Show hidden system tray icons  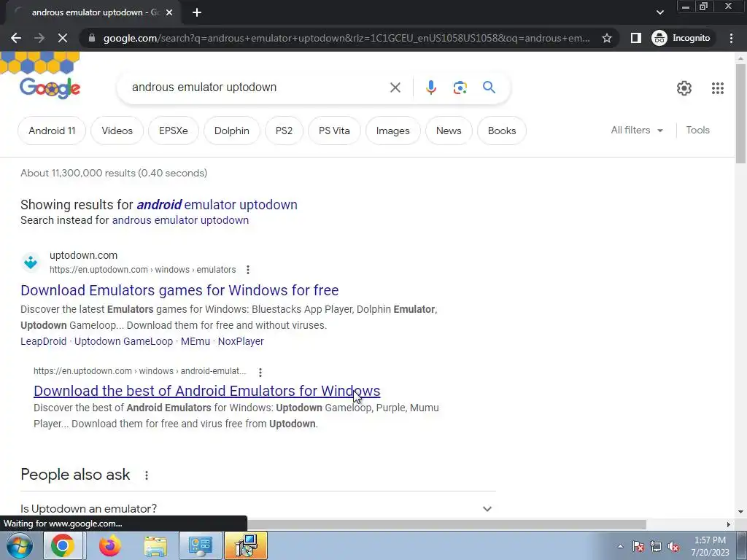[x=620, y=546]
